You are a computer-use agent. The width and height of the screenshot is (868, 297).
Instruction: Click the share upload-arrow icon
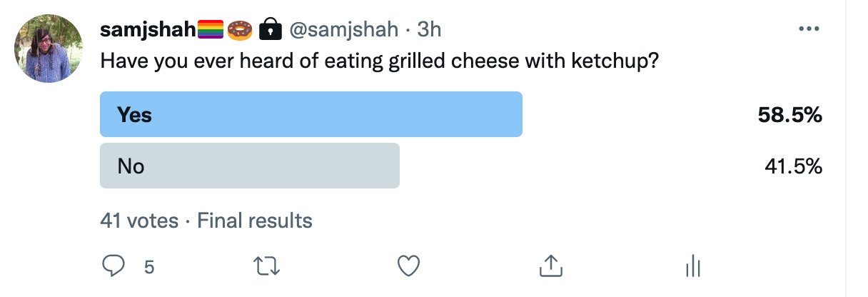click(x=550, y=266)
